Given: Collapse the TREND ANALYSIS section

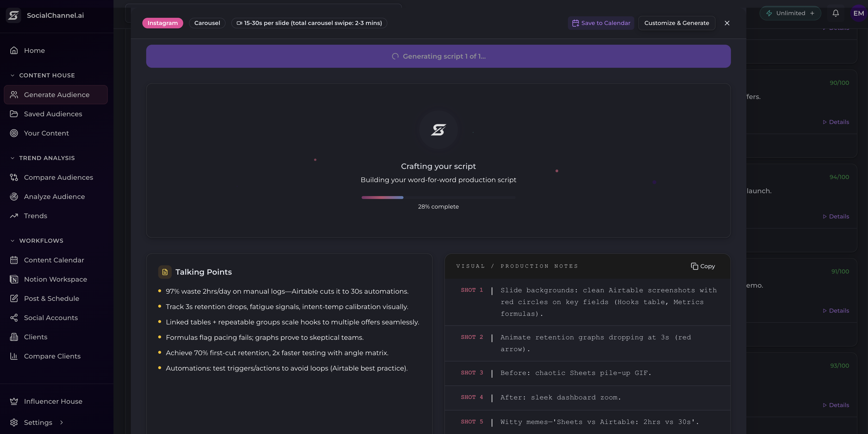Looking at the screenshot, I should [x=13, y=158].
